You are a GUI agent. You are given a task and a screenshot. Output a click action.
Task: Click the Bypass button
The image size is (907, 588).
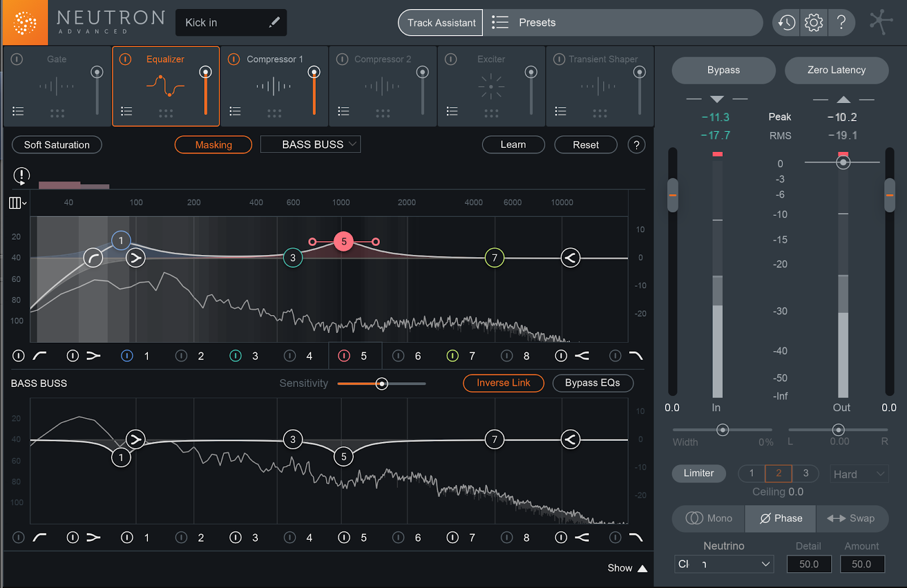tap(723, 70)
